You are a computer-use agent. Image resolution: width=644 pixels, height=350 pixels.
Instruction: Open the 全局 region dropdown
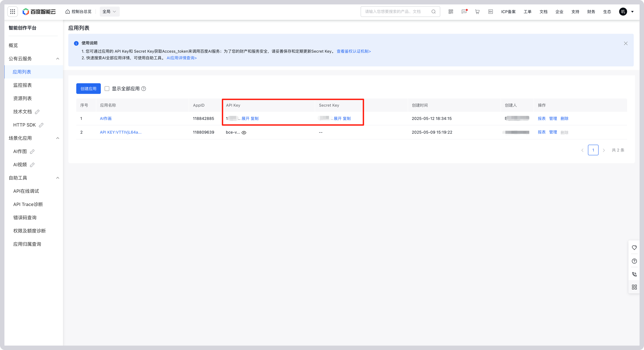(x=109, y=11)
